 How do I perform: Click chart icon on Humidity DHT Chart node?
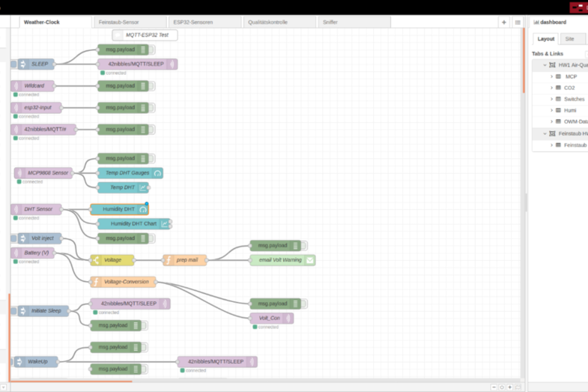(165, 224)
